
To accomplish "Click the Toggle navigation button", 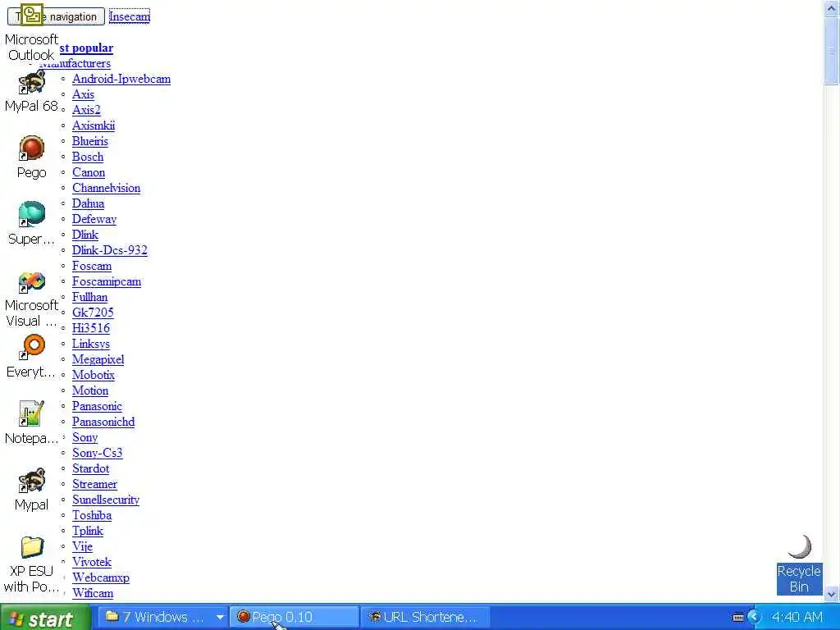I will pyautogui.click(x=56, y=16).
